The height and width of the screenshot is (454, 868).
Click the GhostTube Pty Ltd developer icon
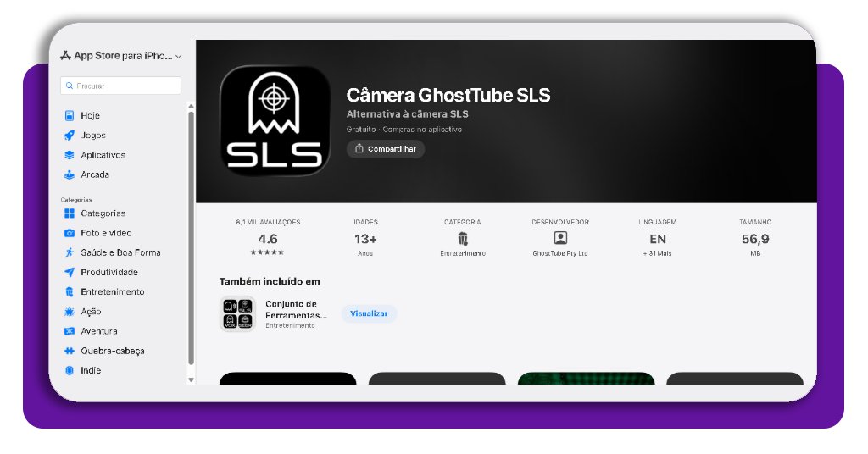pyautogui.click(x=560, y=238)
